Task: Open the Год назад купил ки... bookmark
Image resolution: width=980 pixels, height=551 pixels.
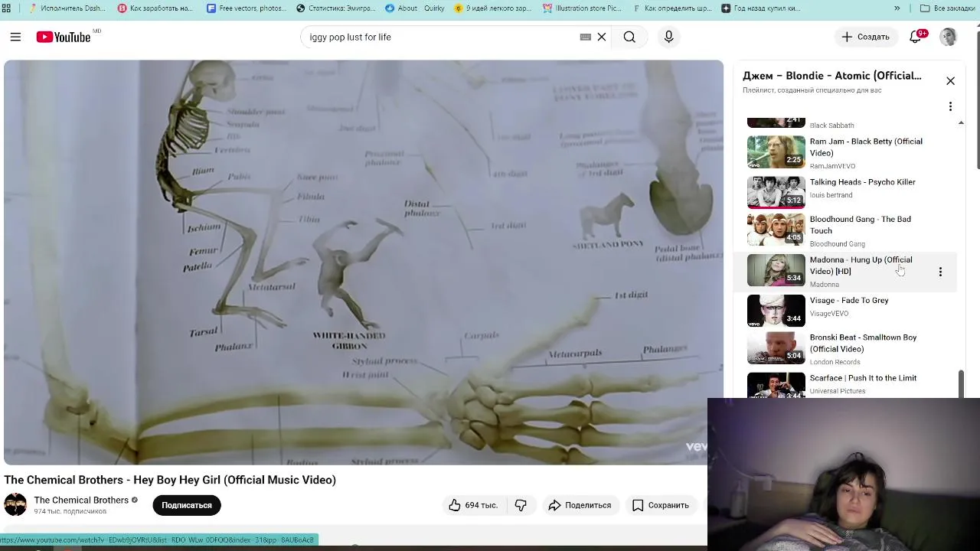Action: tap(761, 8)
